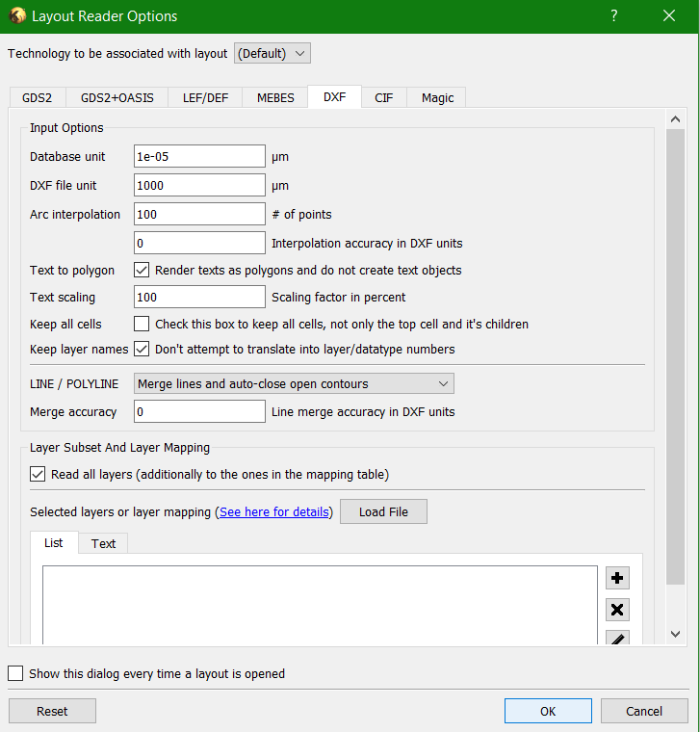Check Show this dialog every time option
700x732 pixels.
pos(15,674)
